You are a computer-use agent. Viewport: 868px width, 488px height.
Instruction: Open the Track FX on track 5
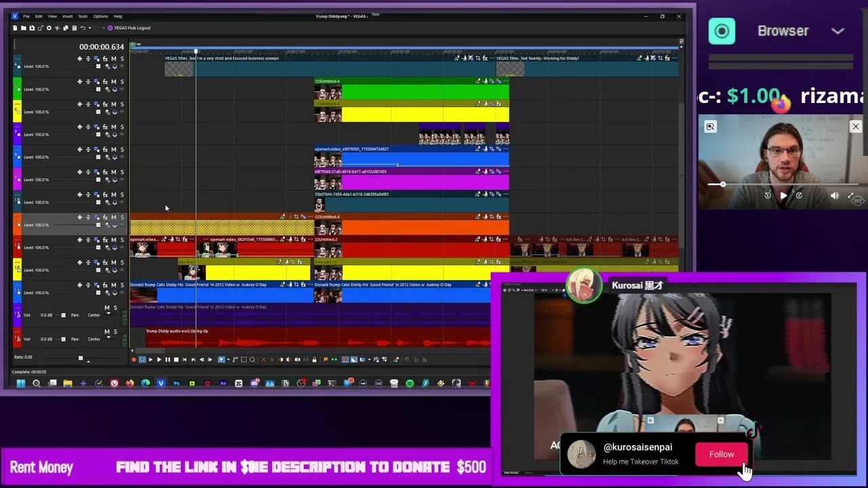(105, 81)
